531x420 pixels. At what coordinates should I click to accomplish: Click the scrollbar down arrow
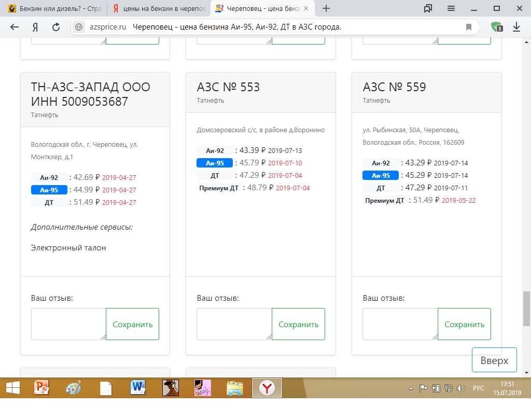coord(526,373)
